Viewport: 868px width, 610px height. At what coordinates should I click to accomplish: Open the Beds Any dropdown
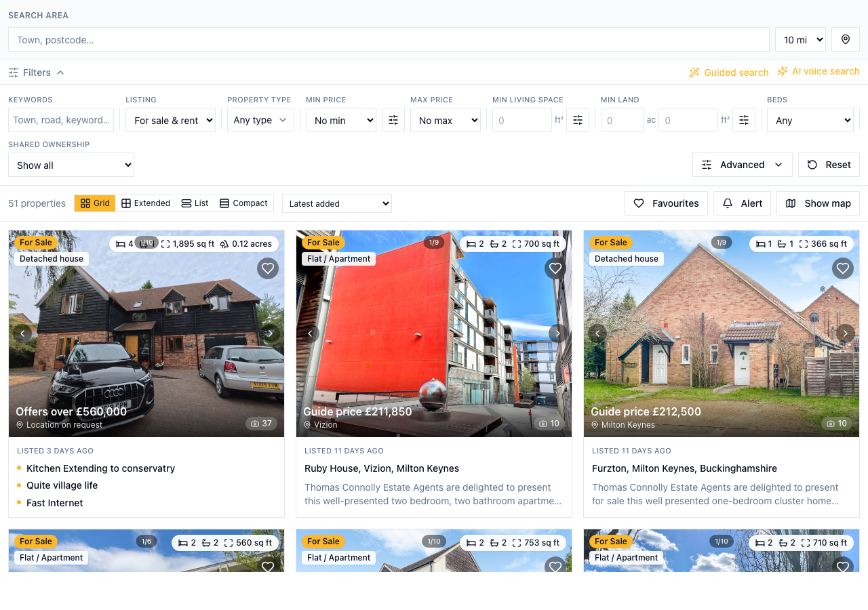(x=810, y=120)
